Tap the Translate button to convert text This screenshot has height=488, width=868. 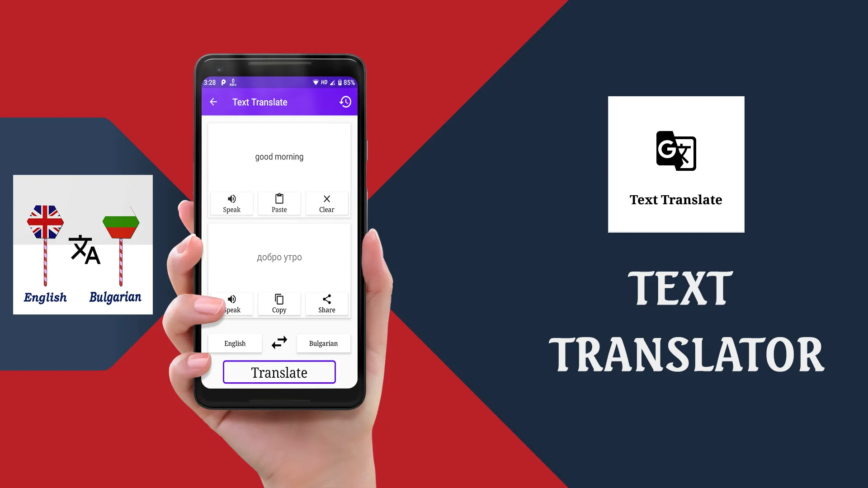point(278,372)
